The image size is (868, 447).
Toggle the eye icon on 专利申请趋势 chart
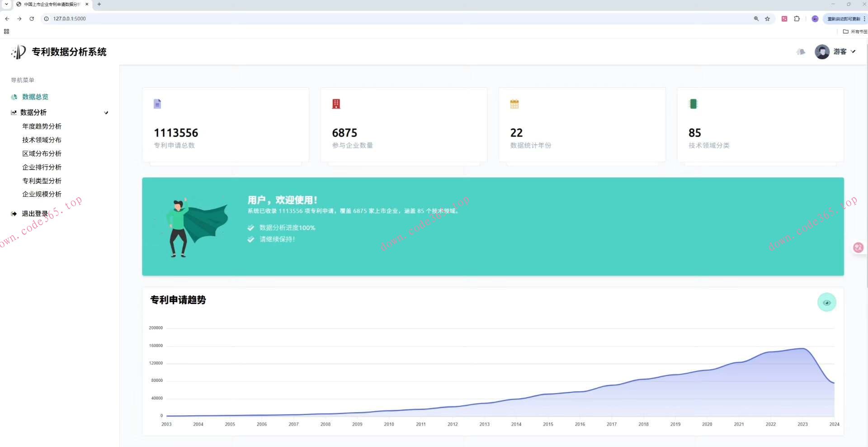click(x=827, y=302)
